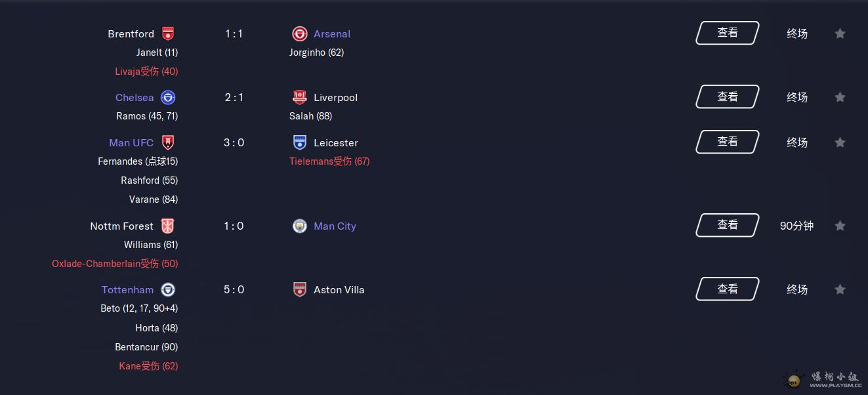
Task: Click the Man UFC club badge
Action: tap(168, 142)
